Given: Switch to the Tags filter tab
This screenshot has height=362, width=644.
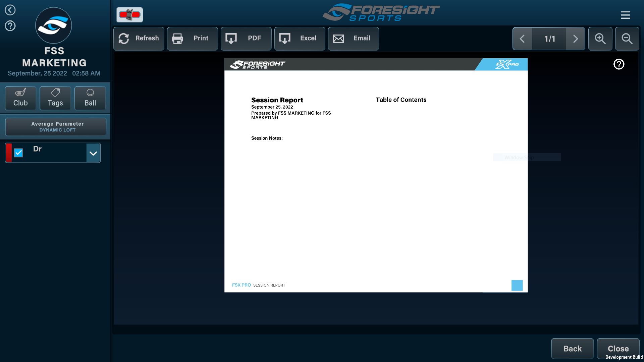Looking at the screenshot, I should (x=55, y=98).
